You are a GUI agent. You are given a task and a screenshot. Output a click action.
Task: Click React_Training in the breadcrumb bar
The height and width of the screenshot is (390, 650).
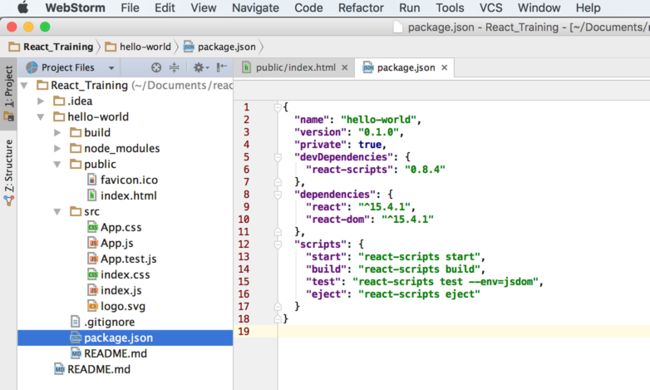(x=51, y=47)
